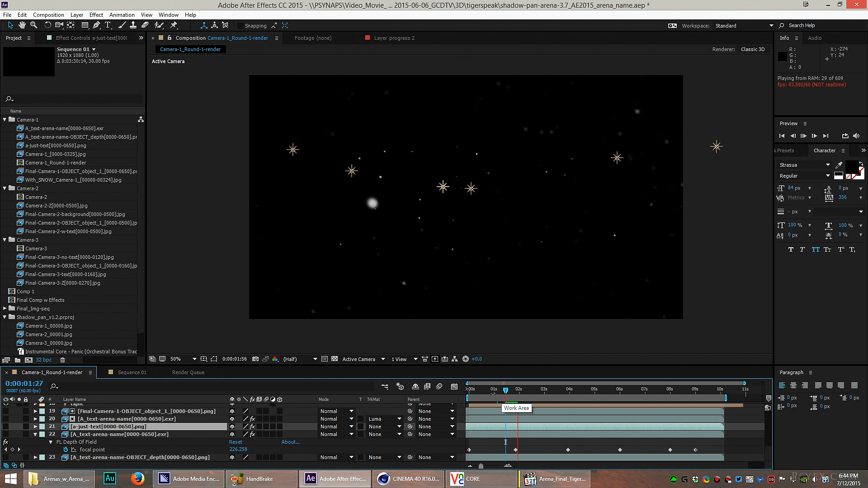Click the focal point value 226.258
Screen dimensions: 868x488
(x=238, y=450)
